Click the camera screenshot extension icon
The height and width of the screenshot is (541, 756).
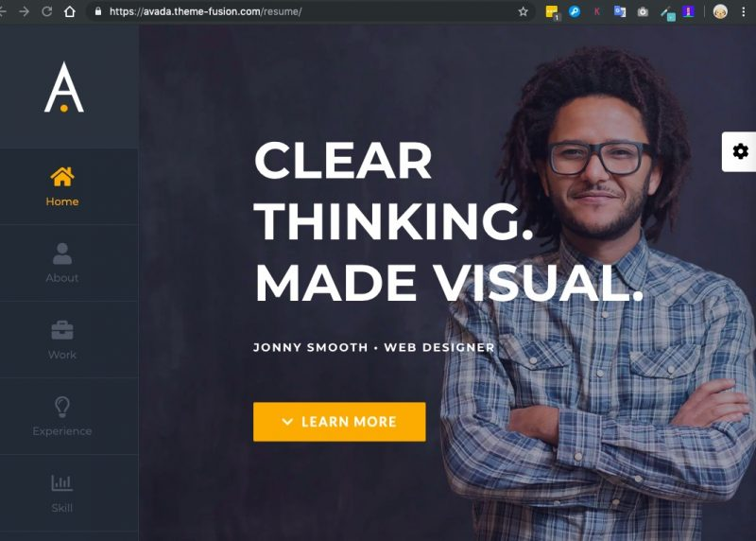click(x=643, y=12)
